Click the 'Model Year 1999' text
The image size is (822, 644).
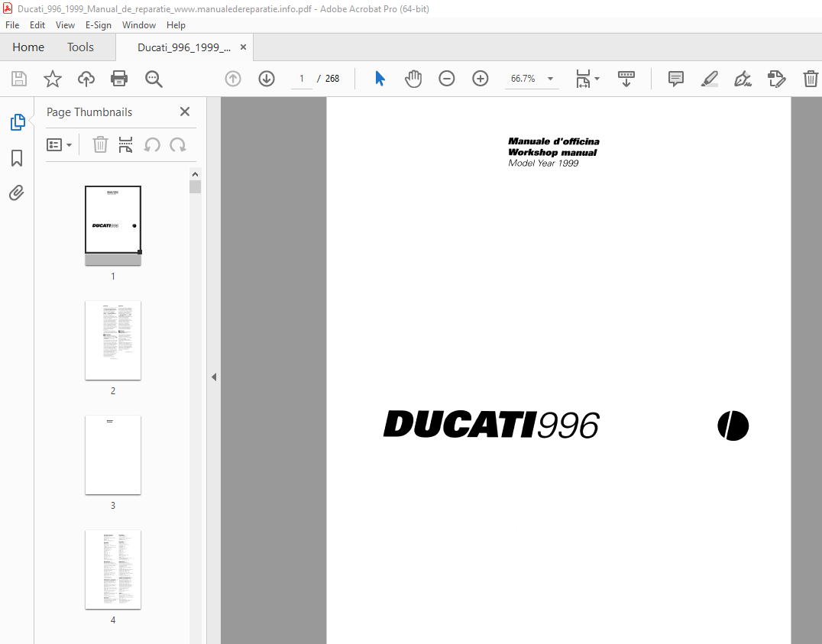543,163
